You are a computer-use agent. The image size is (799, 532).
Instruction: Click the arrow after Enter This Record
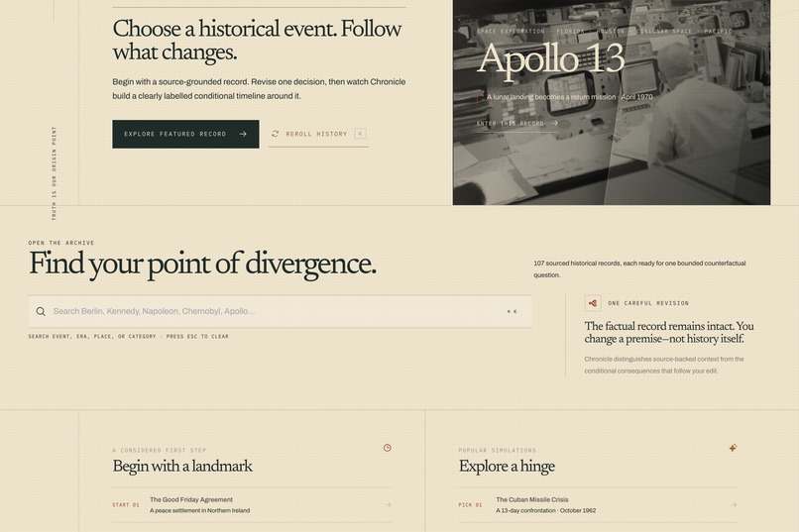(x=554, y=123)
